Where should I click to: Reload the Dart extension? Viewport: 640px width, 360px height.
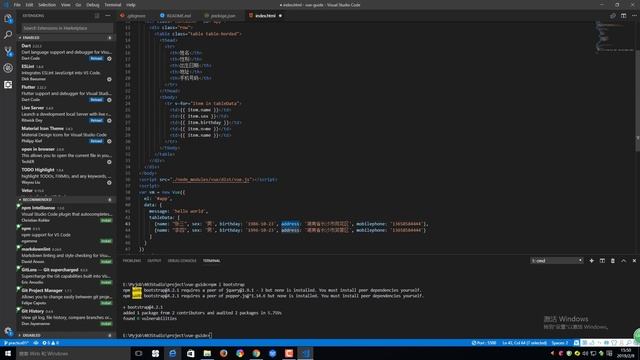click(x=96, y=59)
